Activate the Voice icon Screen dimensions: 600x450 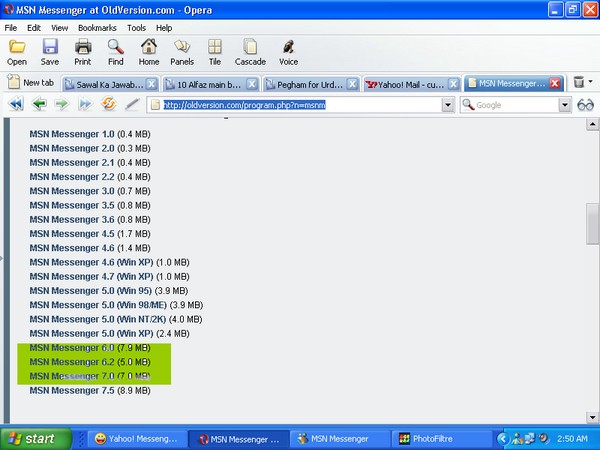[x=288, y=52]
